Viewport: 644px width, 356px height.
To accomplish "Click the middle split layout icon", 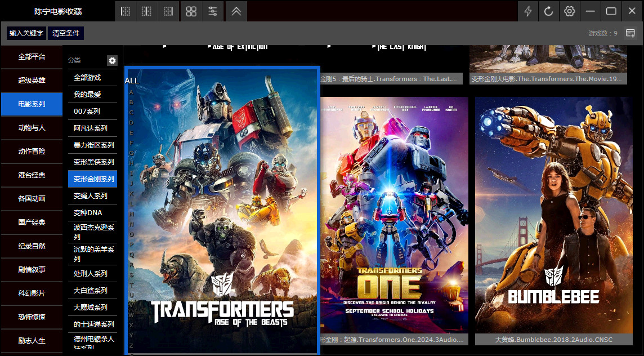I will click(146, 11).
